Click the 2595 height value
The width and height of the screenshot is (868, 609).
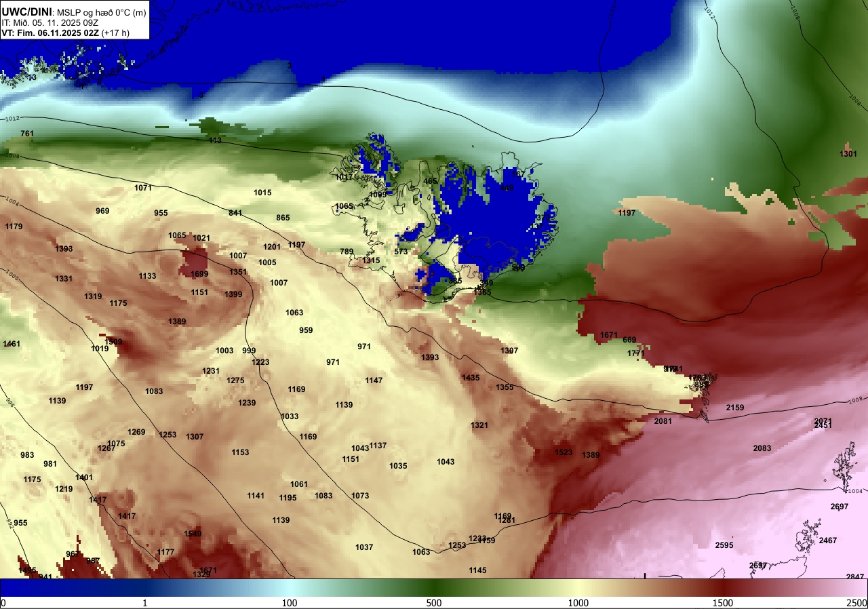pos(724,545)
